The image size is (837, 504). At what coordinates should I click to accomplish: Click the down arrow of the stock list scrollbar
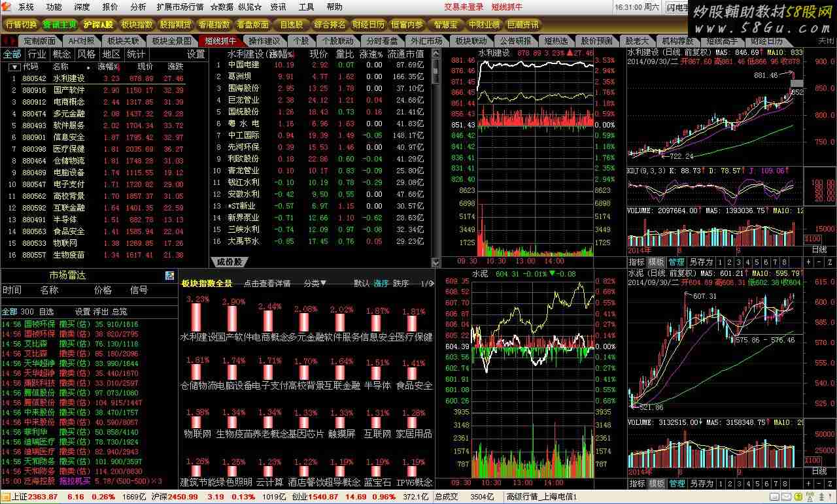[x=437, y=261]
